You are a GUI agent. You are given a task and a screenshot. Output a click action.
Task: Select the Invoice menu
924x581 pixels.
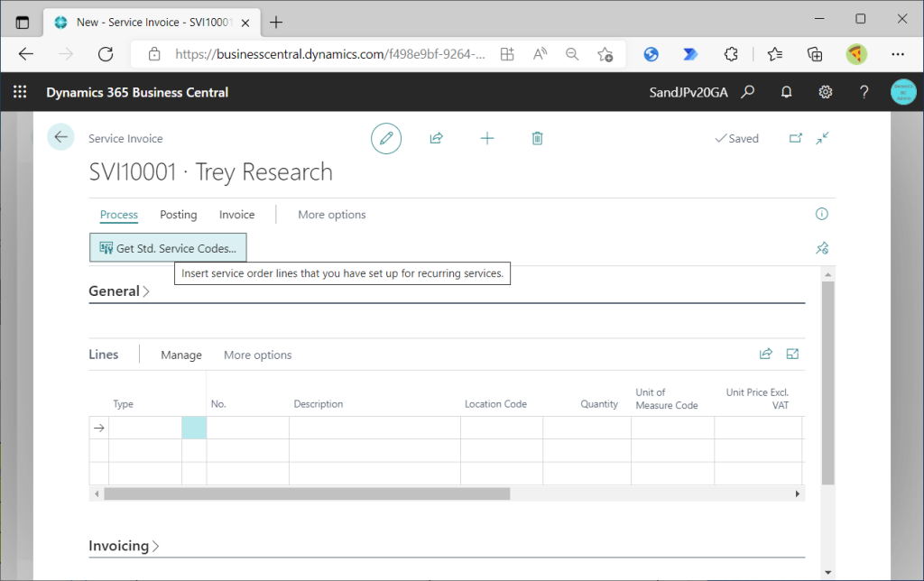tap(237, 215)
